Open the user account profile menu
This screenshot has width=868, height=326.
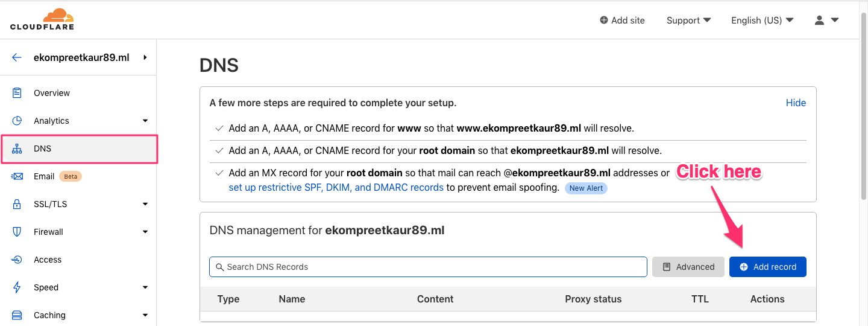826,20
